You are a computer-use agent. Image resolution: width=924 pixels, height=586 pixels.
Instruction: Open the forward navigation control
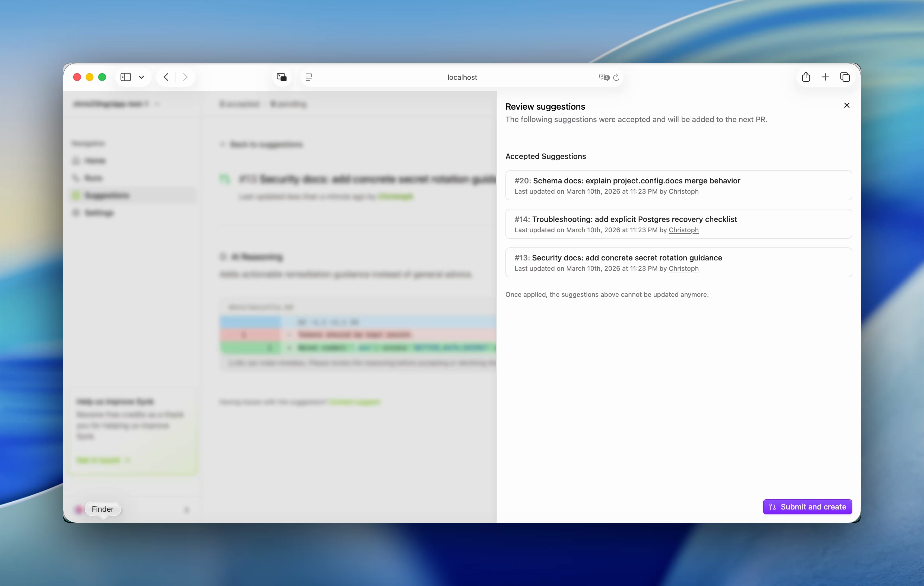tap(185, 77)
